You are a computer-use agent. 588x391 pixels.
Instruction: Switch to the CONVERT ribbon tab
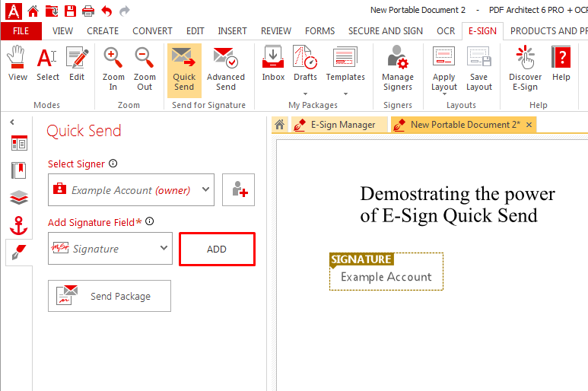tap(152, 31)
